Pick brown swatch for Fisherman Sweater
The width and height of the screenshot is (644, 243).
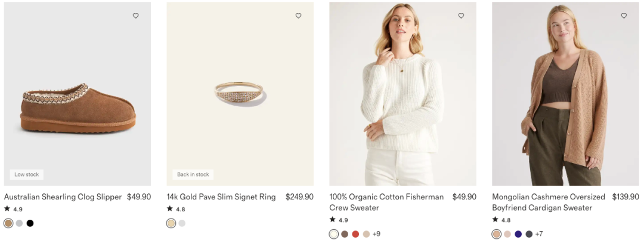(345, 234)
